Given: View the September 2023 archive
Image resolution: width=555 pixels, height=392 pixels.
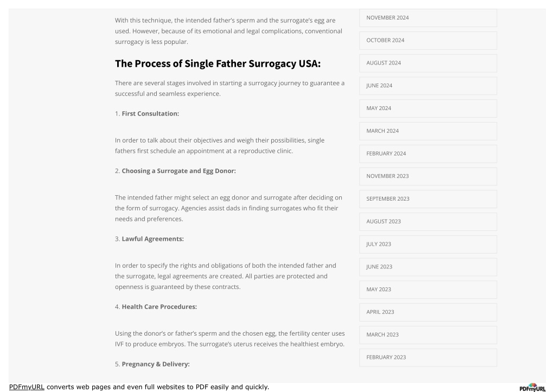Looking at the screenshot, I should (428, 199).
